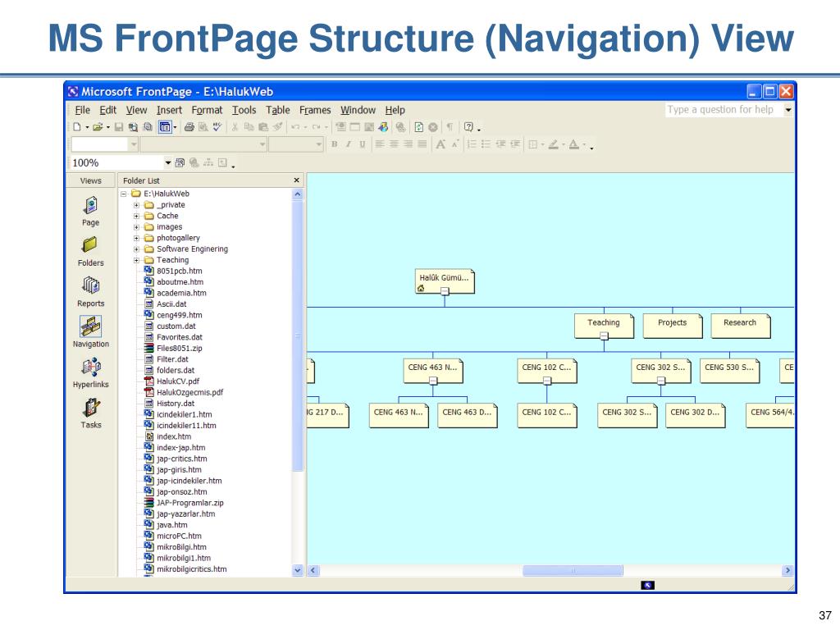Expand the _private folder
Screen dimensions: 840x630
coord(137,205)
